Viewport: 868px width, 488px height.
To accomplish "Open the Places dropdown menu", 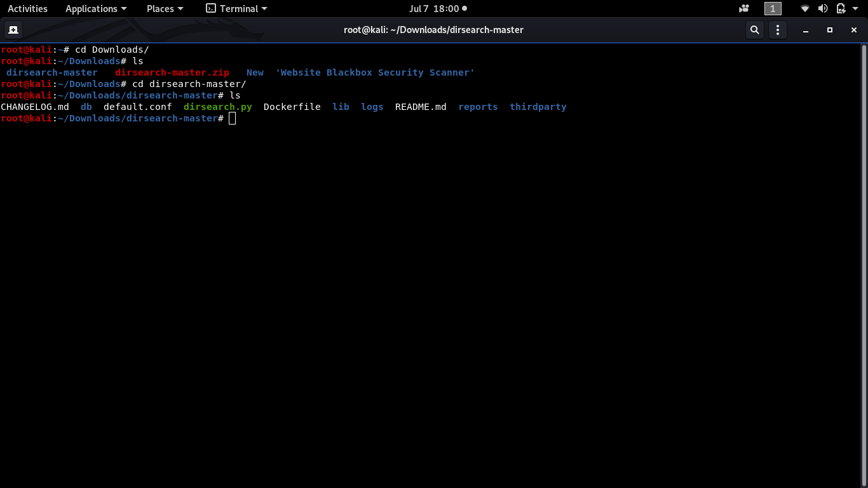I will pyautogui.click(x=165, y=9).
